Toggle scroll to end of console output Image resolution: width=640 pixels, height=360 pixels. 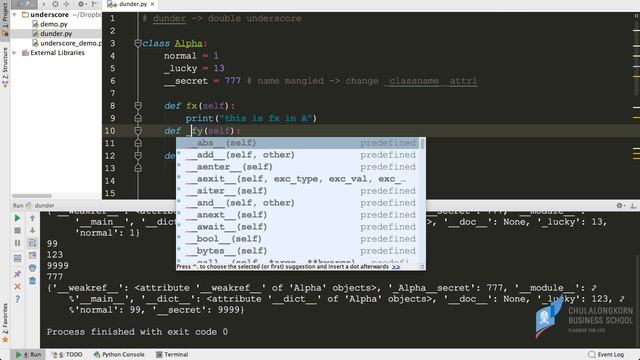pyautogui.click(x=33, y=256)
